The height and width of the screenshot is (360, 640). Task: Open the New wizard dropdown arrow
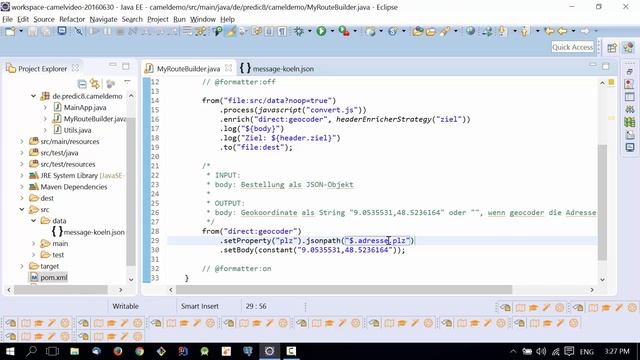coord(21,31)
